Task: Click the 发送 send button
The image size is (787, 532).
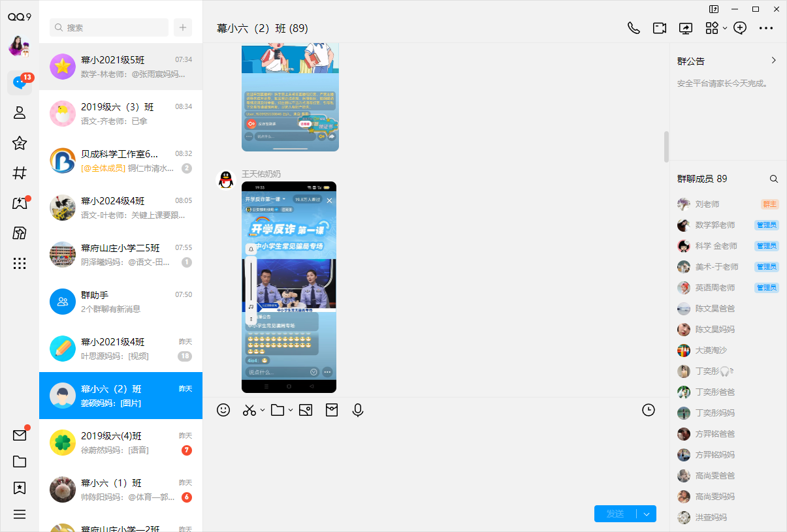Action: pos(615,514)
